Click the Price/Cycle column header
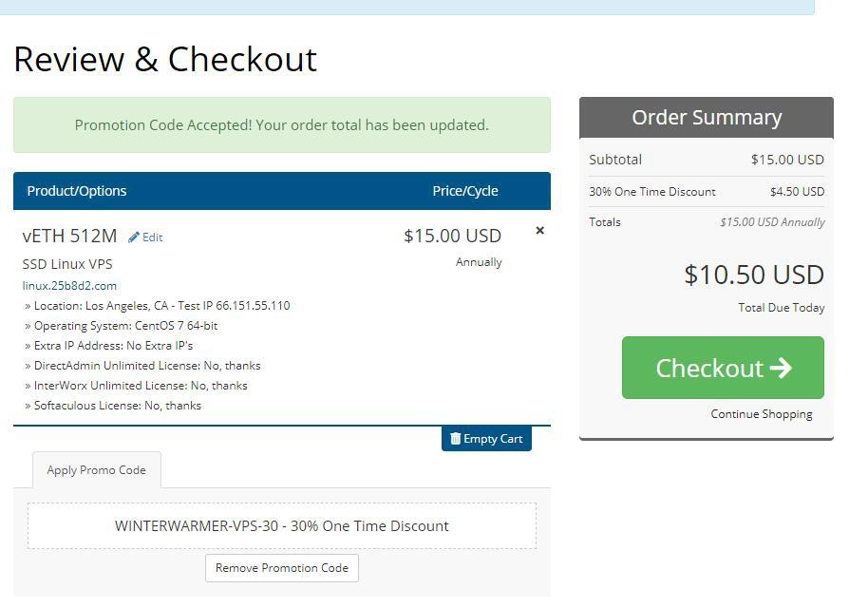Screen dimensions: 868x608 [465, 191]
